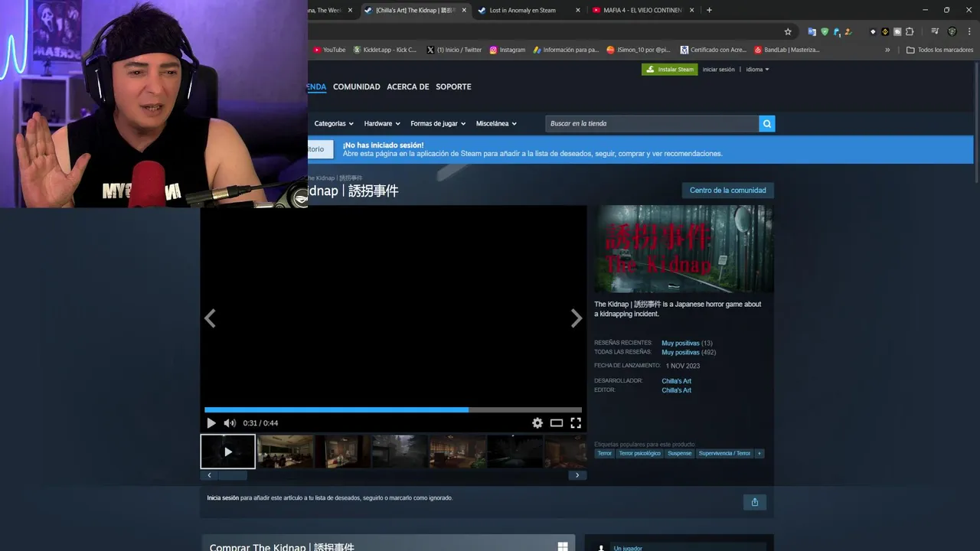Open the BandLab bookmark
This screenshot has width=980, height=551.
(787, 51)
